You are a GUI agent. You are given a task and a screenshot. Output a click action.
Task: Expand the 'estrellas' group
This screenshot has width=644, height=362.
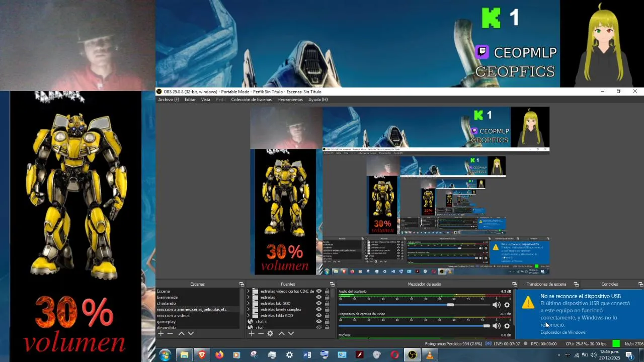coord(249,297)
